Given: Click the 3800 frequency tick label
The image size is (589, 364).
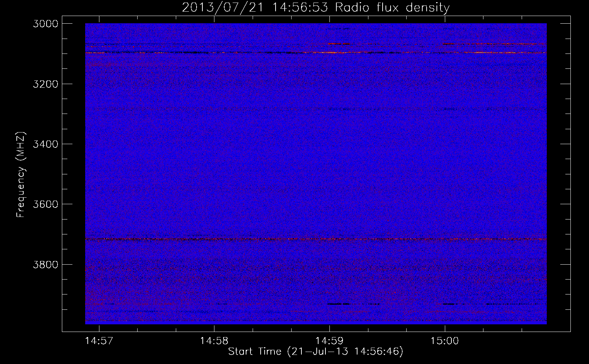Looking at the screenshot, I should coord(46,264).
